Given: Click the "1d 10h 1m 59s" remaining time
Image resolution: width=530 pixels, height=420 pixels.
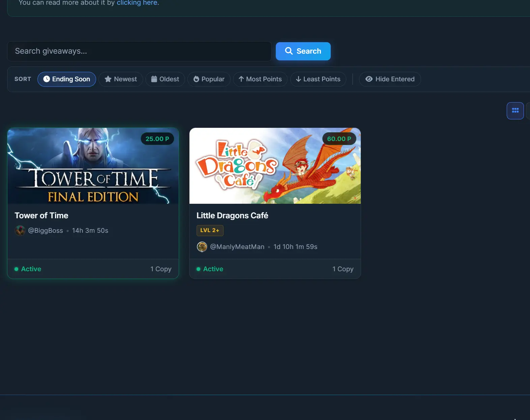Looking at the screenshot, I should click(x=296, y=247).
